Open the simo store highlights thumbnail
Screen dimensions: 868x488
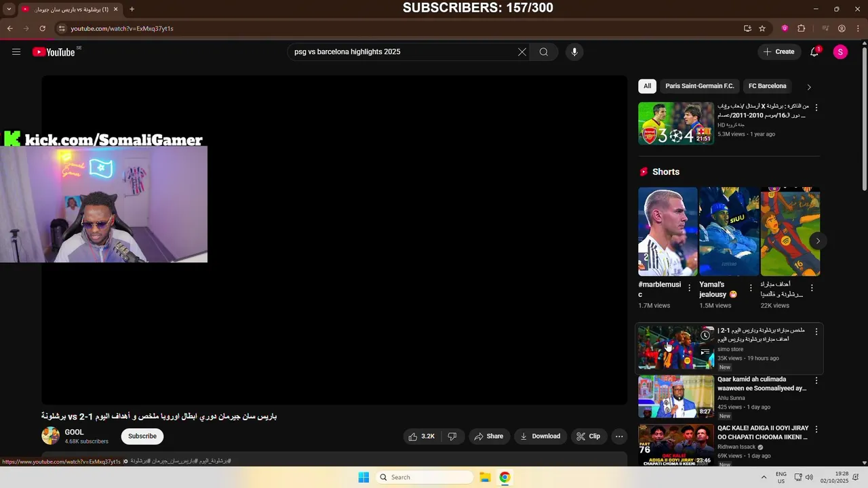click(676, 348)
